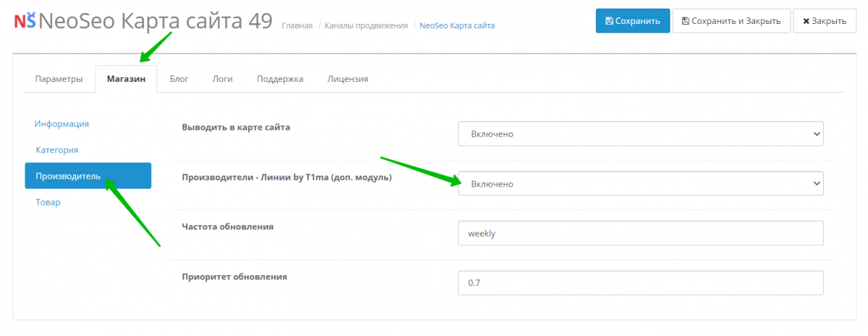Open Производители - Линии by T1ma dropdown
Viewport: 868px width, 336px height.
tap(641, 184)
